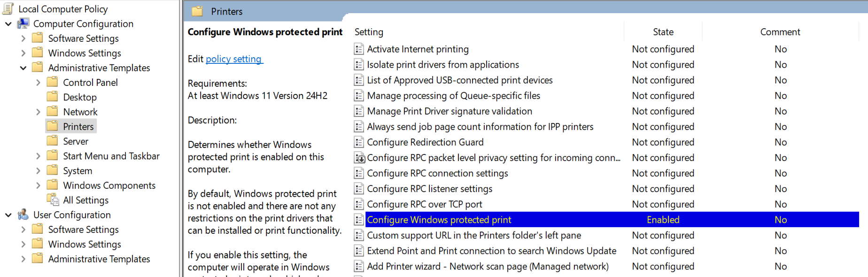The image size is (868, 277).
Task: Click the policy icon beside Configure Redirection Guard
Action: click(x=359, y=142)
